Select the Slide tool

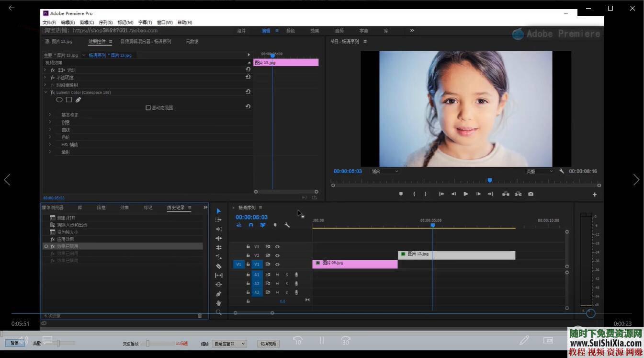pos(218,285)
